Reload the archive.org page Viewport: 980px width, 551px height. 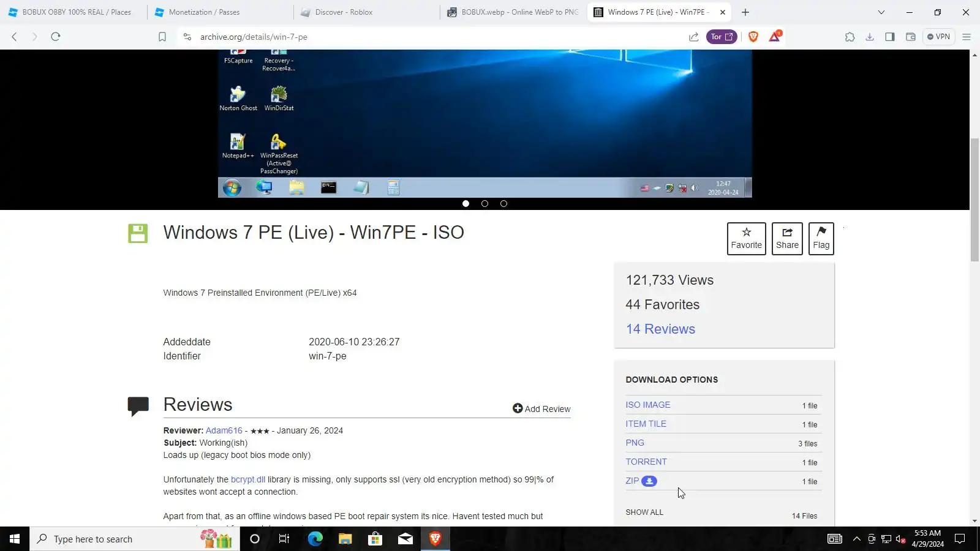(x=55, y=37)
